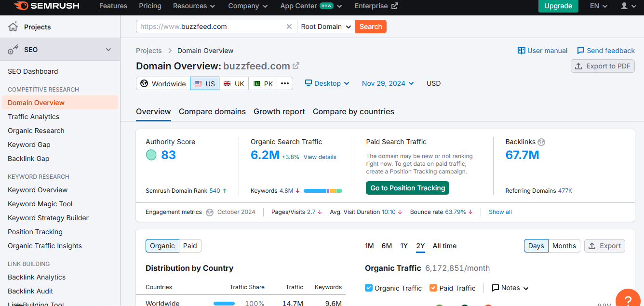
Task: Select Days chart granularity
Action: click(536, 246)
